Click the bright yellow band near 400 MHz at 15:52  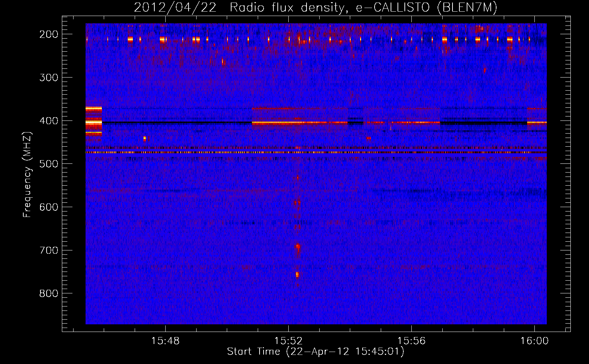tap(300, 123)
